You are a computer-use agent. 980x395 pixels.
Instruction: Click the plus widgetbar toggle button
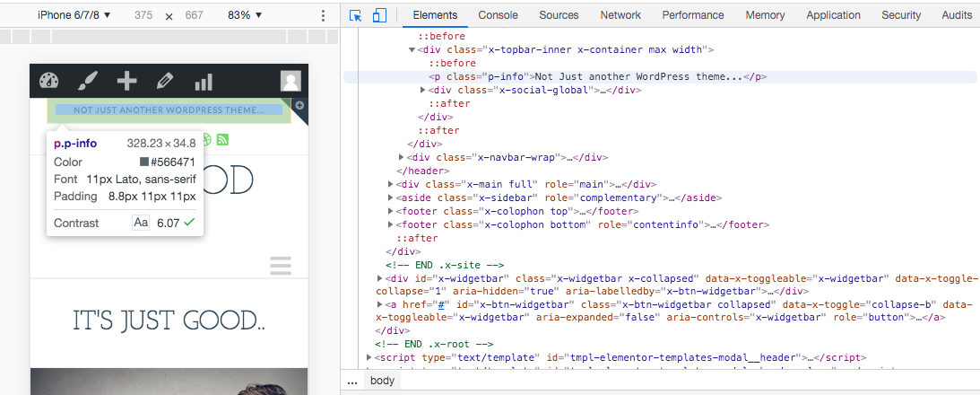[x=299, y=105]
